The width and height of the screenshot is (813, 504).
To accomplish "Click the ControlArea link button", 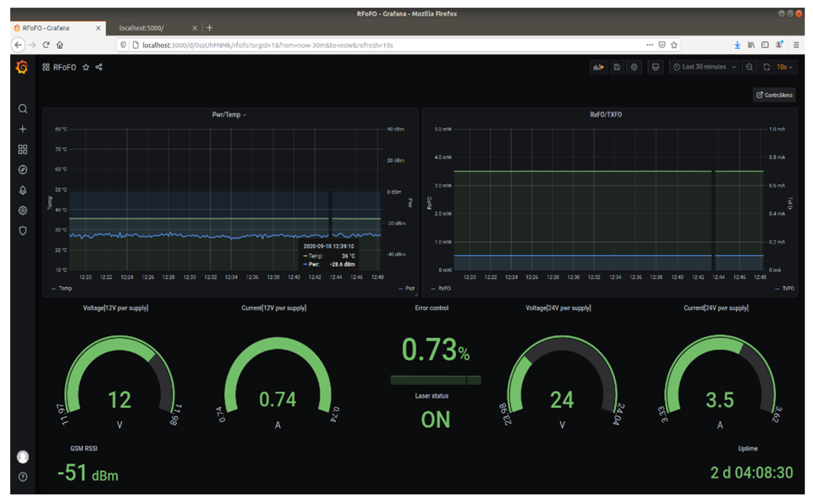I will point(774,95).
